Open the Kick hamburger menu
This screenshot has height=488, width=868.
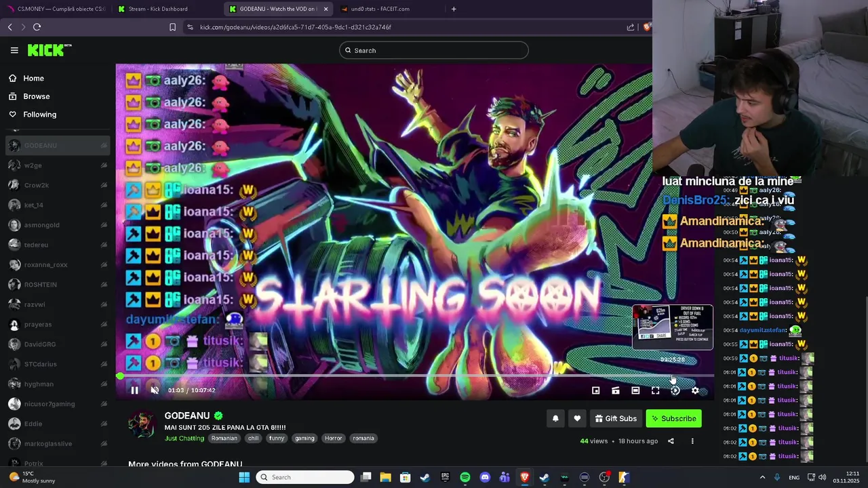[x=14, y=50]
